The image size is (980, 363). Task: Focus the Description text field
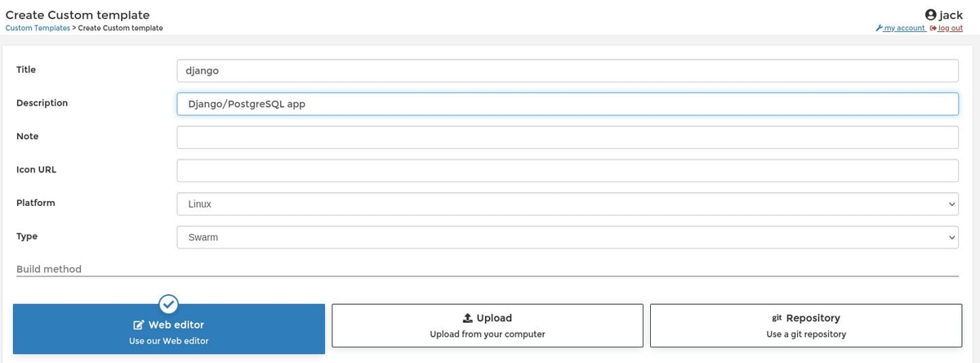pos(567,104)
